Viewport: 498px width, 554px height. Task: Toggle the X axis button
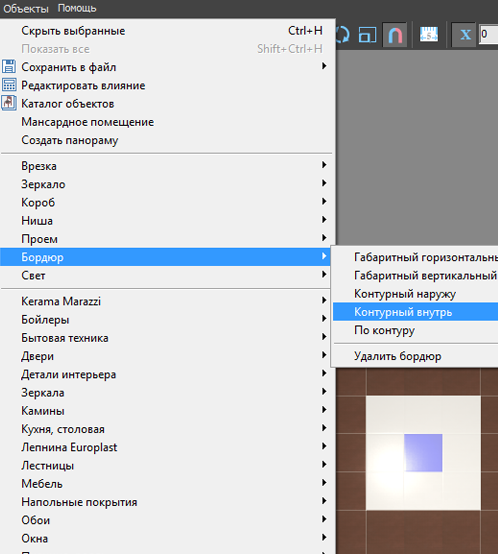coord(465,35)
